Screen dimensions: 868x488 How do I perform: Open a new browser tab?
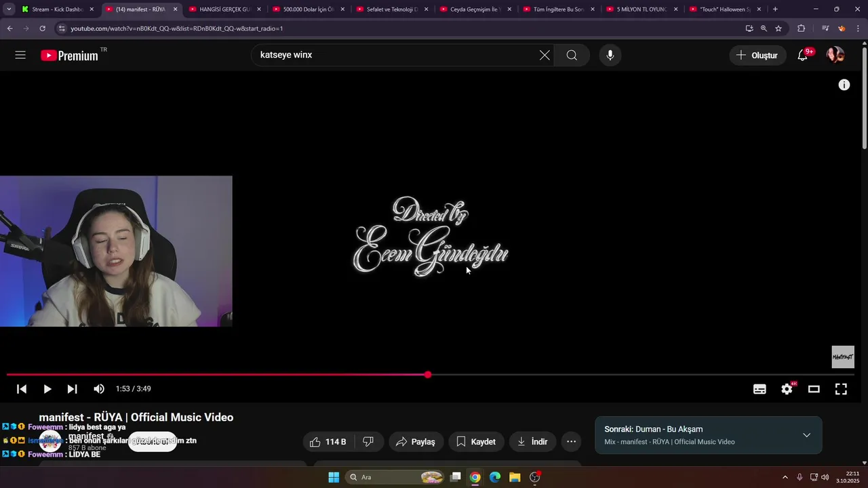coord(775,9)
